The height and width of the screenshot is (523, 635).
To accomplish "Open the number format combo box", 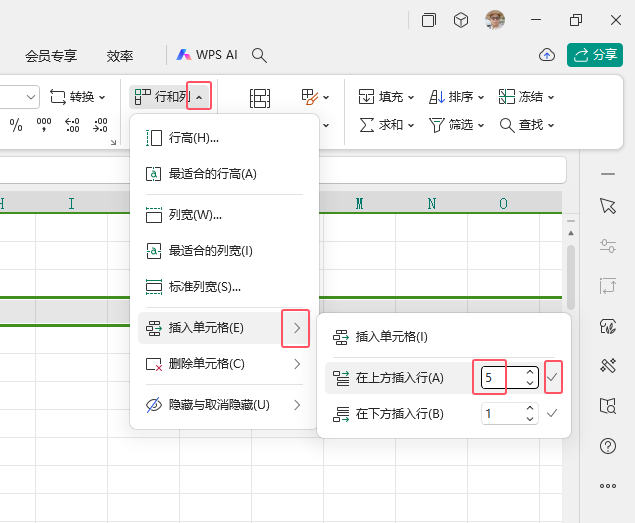I will (x=19, y=97).
